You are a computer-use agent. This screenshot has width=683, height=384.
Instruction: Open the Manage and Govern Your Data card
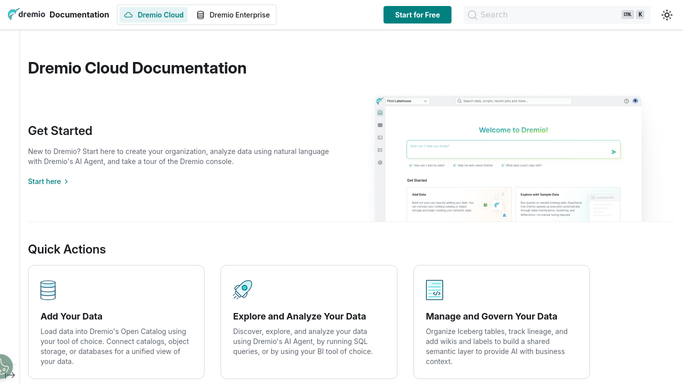point(501,322)
